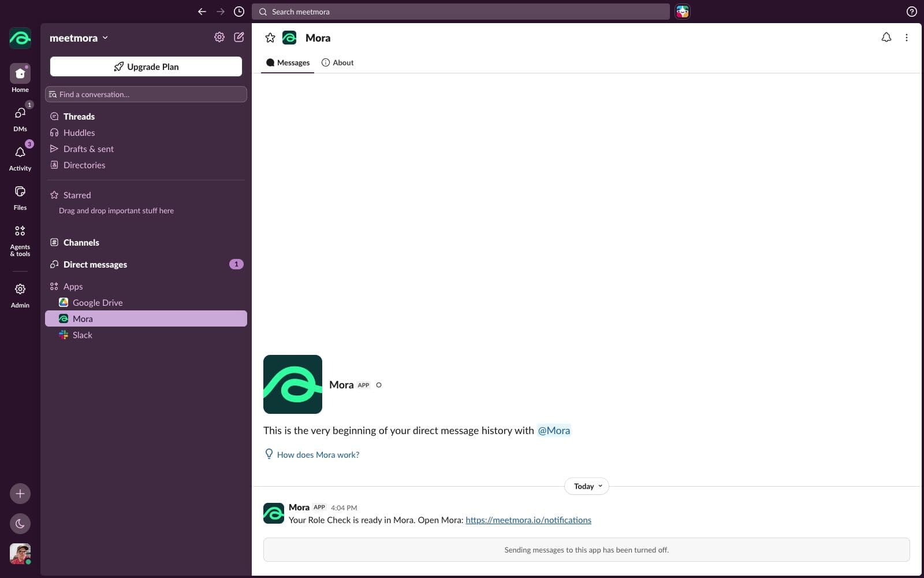Open the user profile avatar
This screenshot has height=578, width=924.
pyautogui.click(x=20, y=554)
